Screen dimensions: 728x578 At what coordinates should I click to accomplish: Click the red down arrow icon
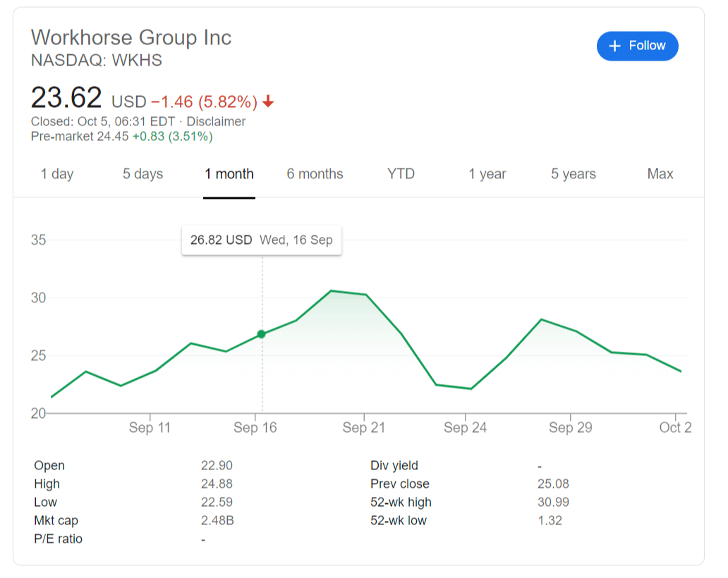[x=267, y=102]
